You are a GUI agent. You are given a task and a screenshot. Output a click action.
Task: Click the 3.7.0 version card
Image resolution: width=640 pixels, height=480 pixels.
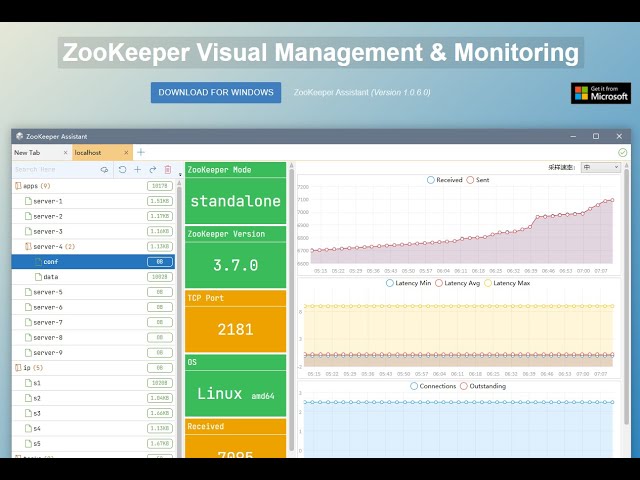coord(236,257)
